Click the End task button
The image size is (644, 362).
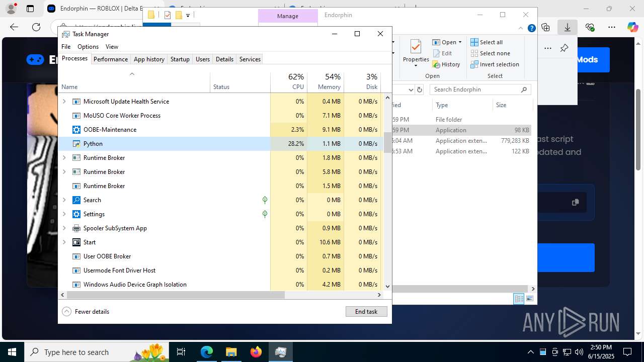(x=366, y=312)
